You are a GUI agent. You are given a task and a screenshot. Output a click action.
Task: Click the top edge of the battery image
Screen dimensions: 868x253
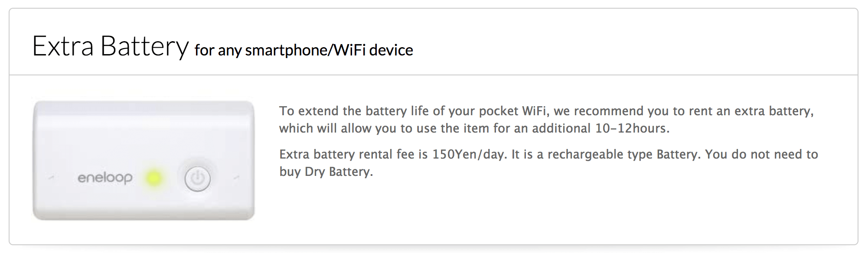pos(144,102)
